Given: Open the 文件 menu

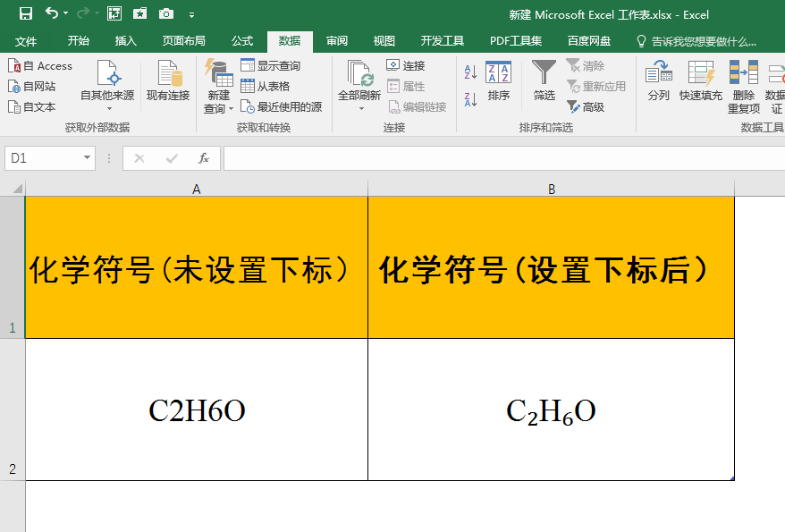Looking at the screenshot, I should 26,41.
